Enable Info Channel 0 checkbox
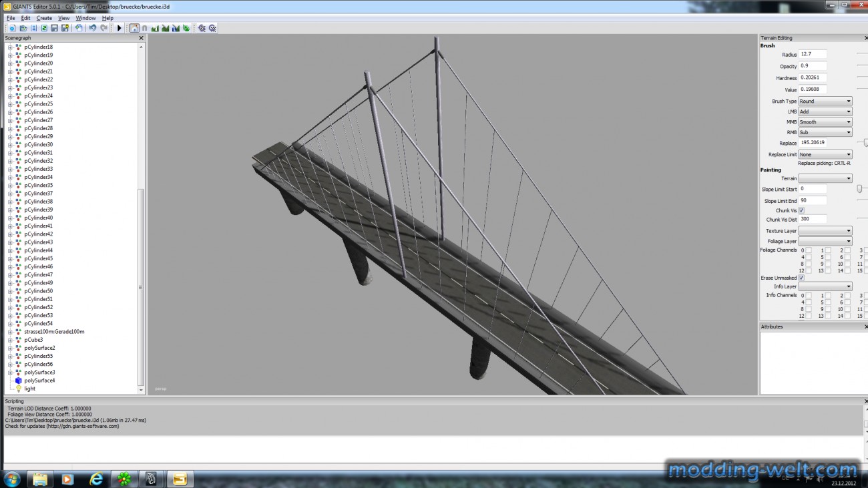The image size is (868, 488). 809,295
